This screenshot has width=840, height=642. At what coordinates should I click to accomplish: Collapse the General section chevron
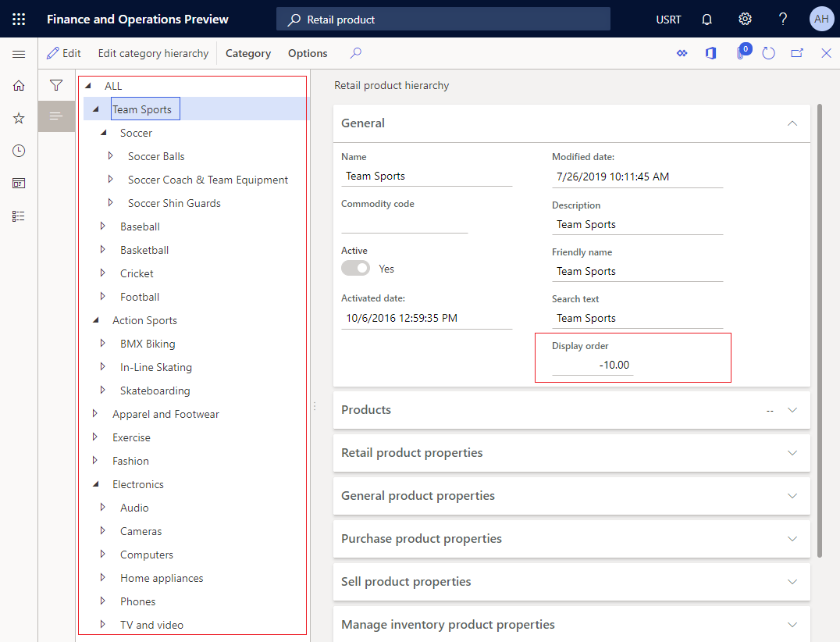pyautogui.click(x=792, y=123)
